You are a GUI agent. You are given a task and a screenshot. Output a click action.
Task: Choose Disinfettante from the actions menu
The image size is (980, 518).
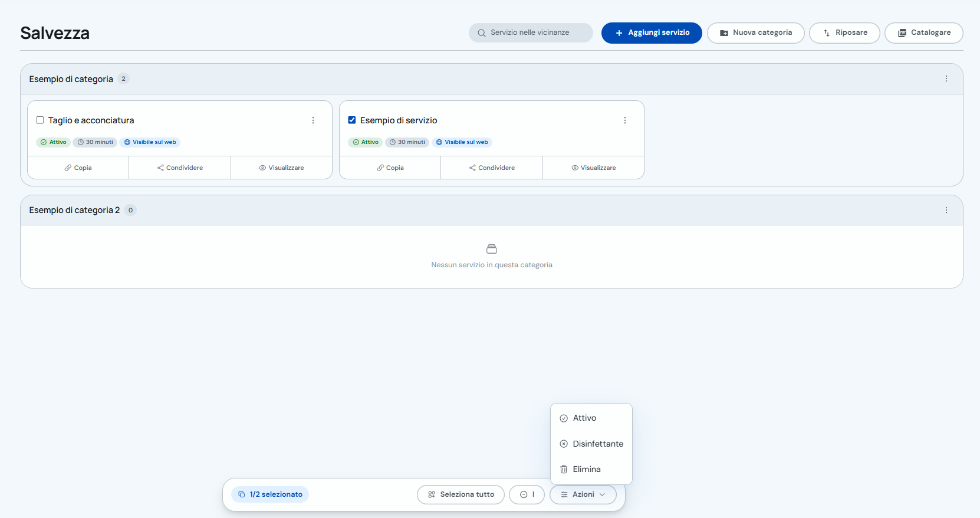[x=591, y=444]
